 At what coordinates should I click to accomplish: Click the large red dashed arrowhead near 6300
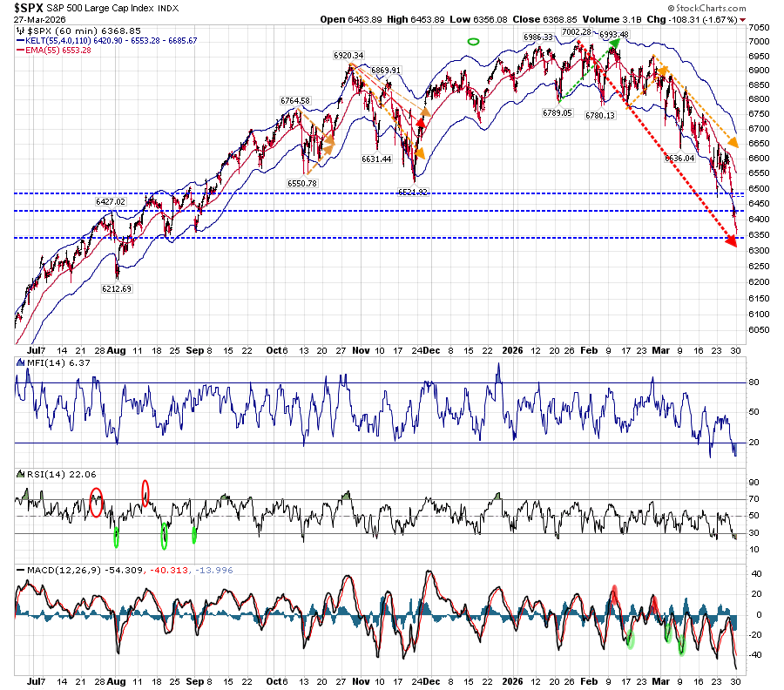[x=728, y=241]
